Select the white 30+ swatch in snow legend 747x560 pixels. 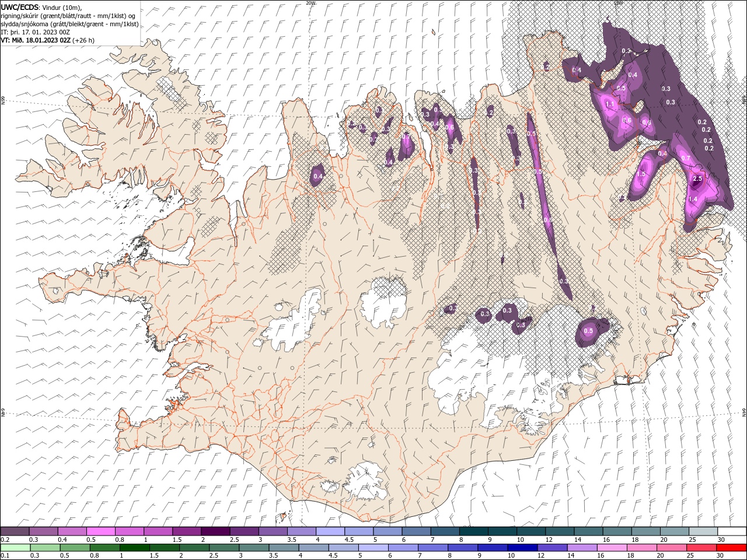731,531
